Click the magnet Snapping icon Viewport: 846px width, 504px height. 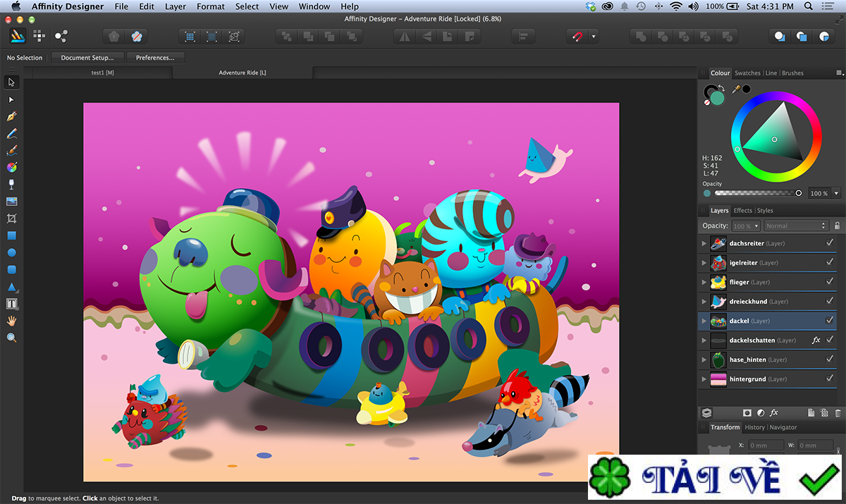coord(577,36)
